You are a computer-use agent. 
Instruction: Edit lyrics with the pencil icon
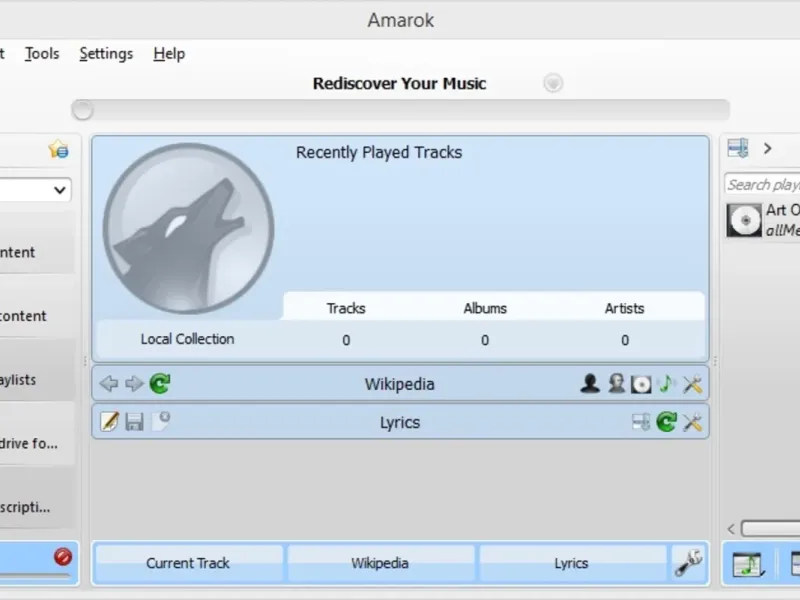click(x=109, y=421)
